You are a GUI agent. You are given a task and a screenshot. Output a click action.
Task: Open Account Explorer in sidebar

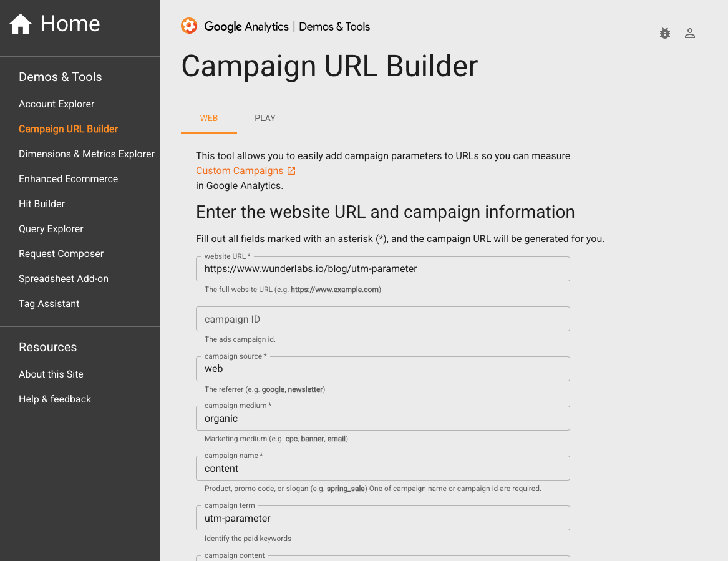pyautogui.click(x=57, y=104)
